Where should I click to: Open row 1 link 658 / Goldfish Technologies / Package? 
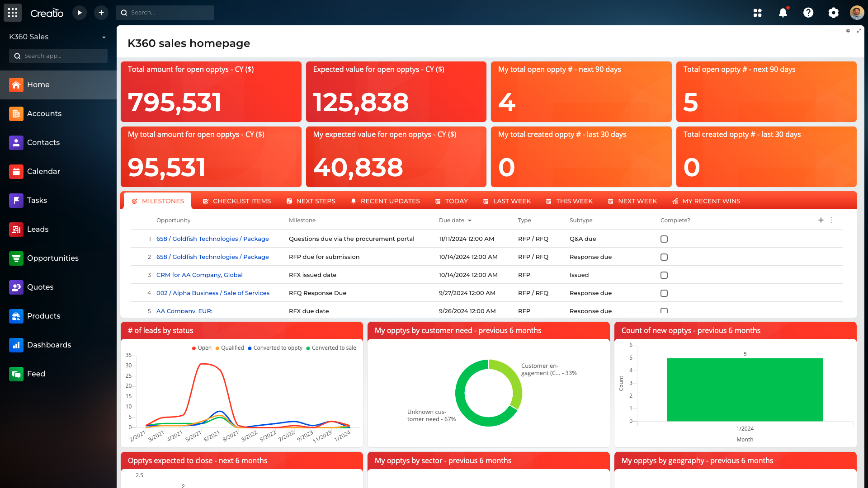click(x=212, y=239)
